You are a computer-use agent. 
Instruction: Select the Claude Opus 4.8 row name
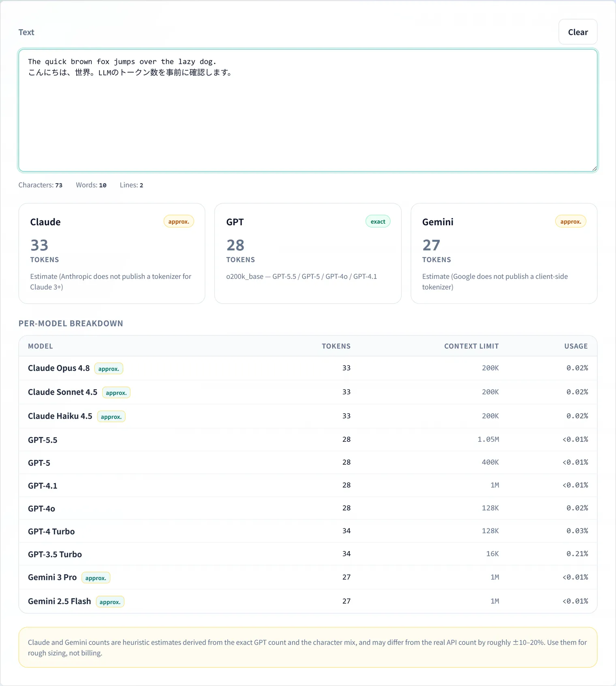(x=59, y=368)
